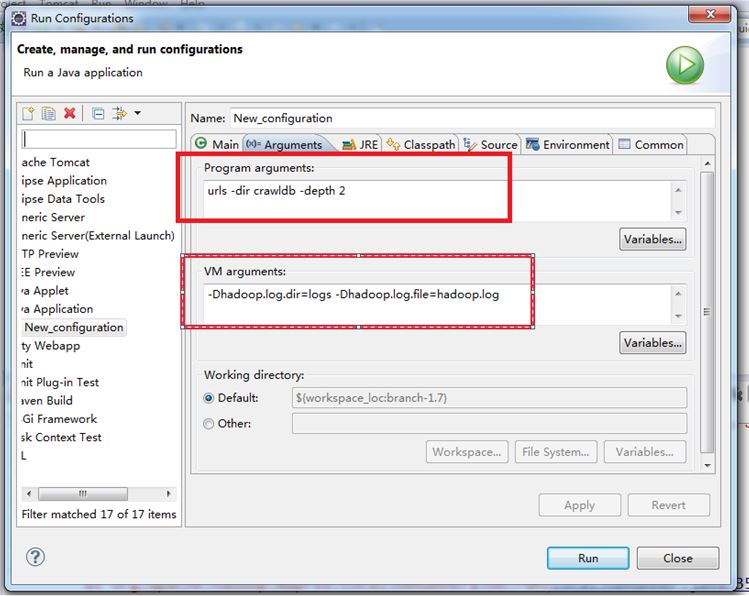749x596 pixels.
Task: Click VM arguments scroll up arrow
Action: [x=678, y=294]
